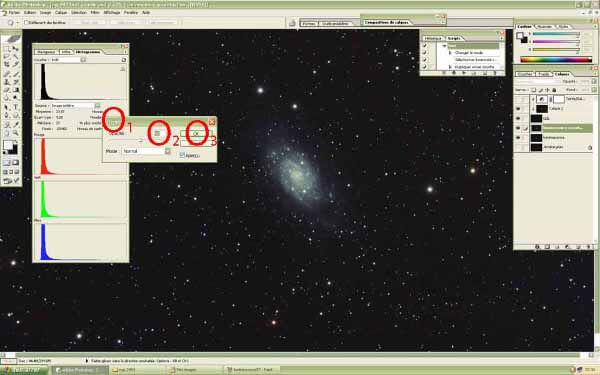
Task: Open the Couche dropdown in Histogramme panel
Action: (x=83, y=60)
